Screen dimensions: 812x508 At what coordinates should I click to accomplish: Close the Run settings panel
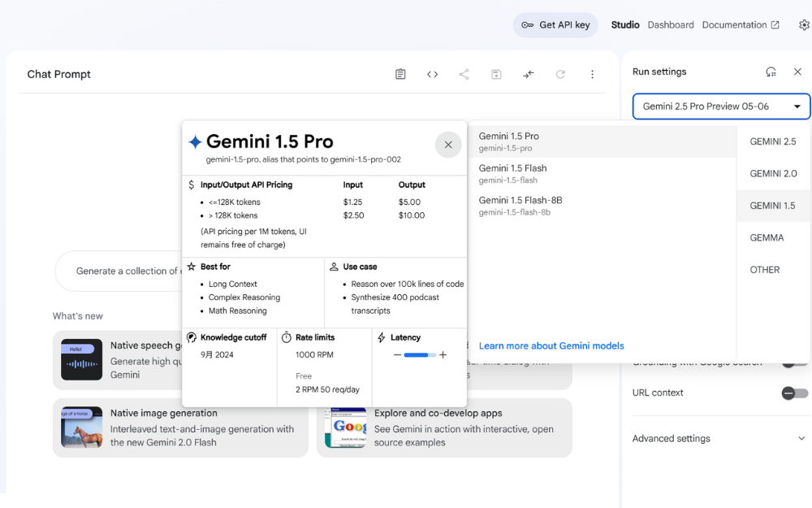797,72
